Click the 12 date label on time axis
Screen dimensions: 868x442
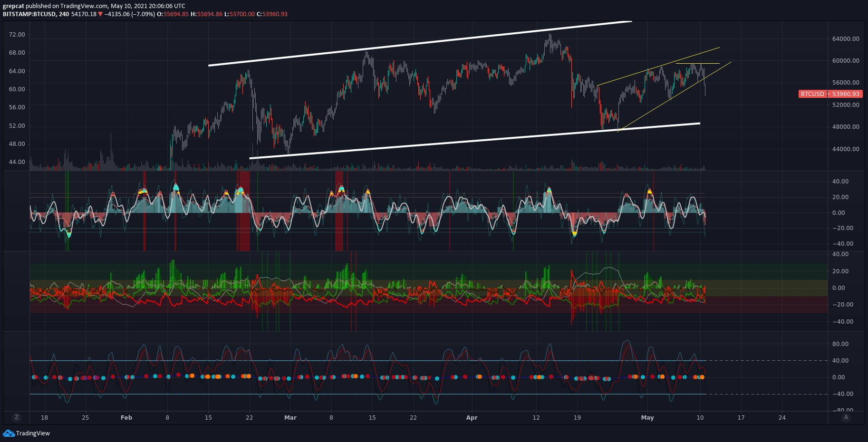click(536, 417)
